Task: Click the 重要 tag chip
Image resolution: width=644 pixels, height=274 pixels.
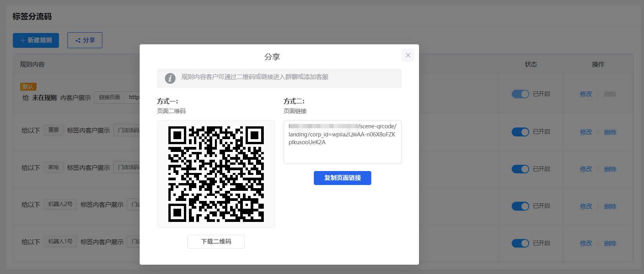Action: point(54,130)
